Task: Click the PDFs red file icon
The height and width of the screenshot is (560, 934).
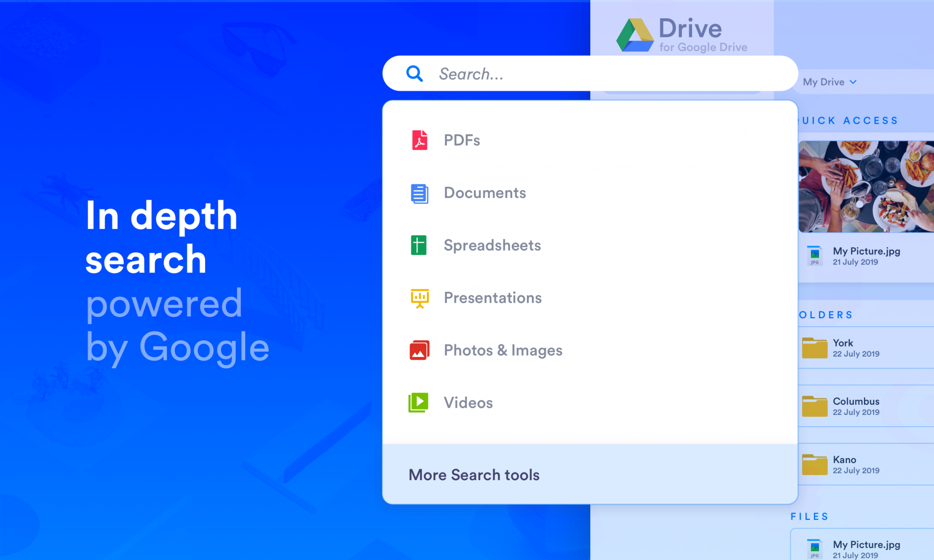Action: pos(419,140)
